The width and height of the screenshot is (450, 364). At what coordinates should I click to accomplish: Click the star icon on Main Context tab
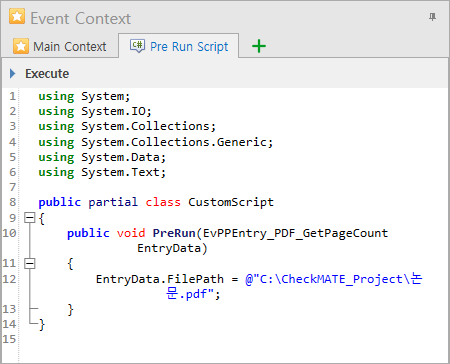tap(21, 46)
